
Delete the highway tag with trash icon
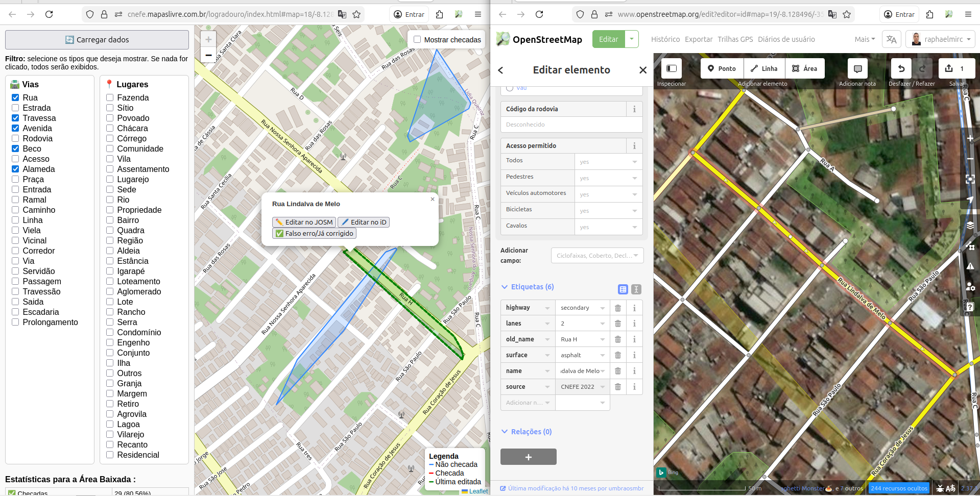(618, 308)
